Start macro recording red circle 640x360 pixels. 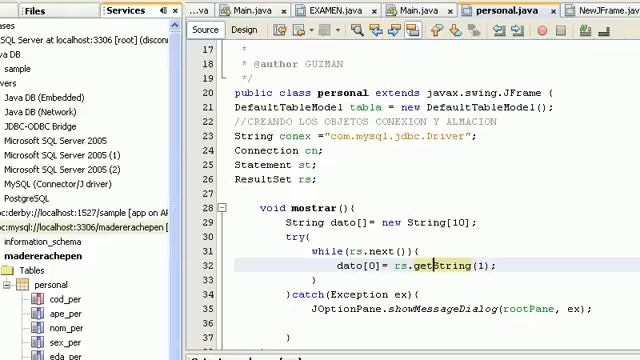[x=542, y=31]
